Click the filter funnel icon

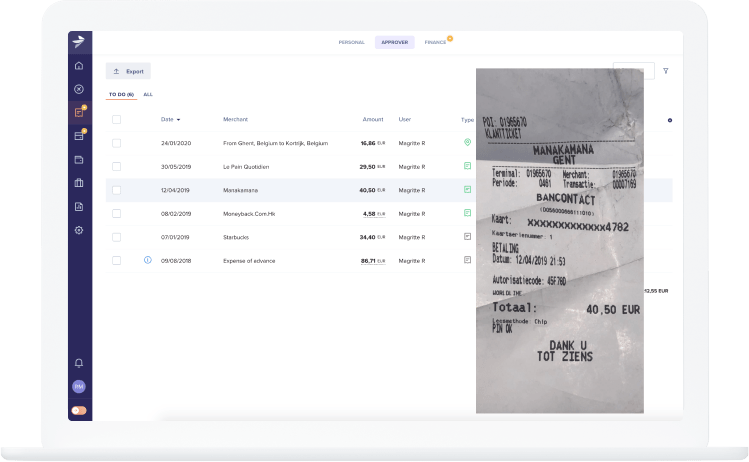pyautogui.click(x=666, y=71)
